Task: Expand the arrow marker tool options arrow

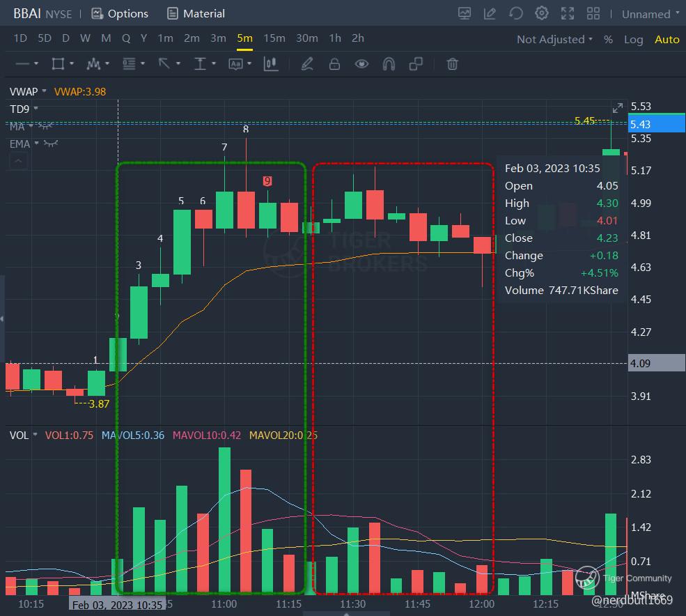Action: click(x=178, y=64)
